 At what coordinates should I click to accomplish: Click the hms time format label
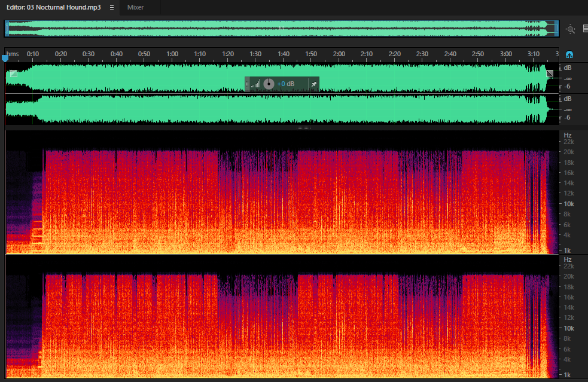tap(13, 54)
